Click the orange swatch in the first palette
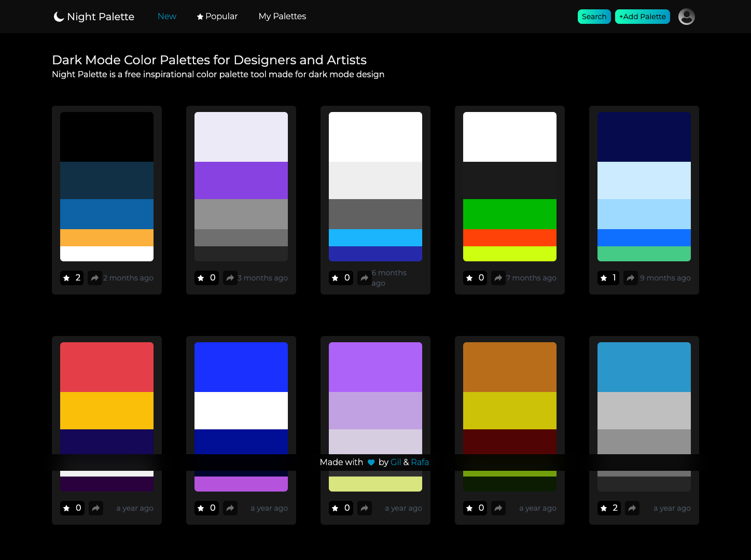The width and height of the screenshot is (751, 560). [x=106, y=239]
